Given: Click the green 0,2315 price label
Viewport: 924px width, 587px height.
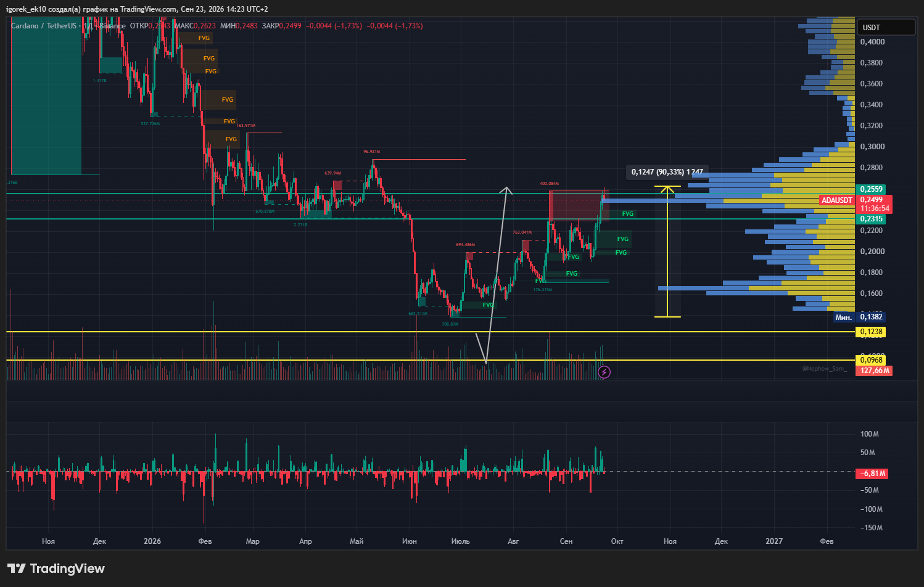Looking at the screenshot, I should click(x=871, y=219).
